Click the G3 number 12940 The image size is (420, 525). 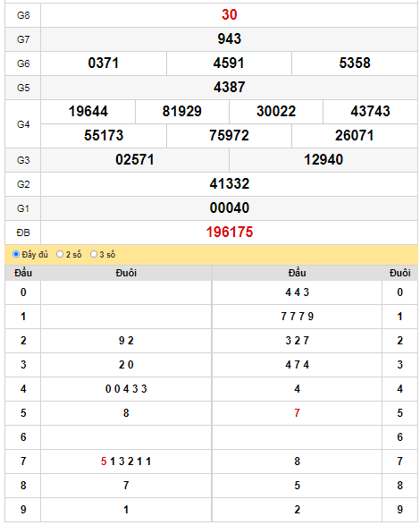[323, 159]
